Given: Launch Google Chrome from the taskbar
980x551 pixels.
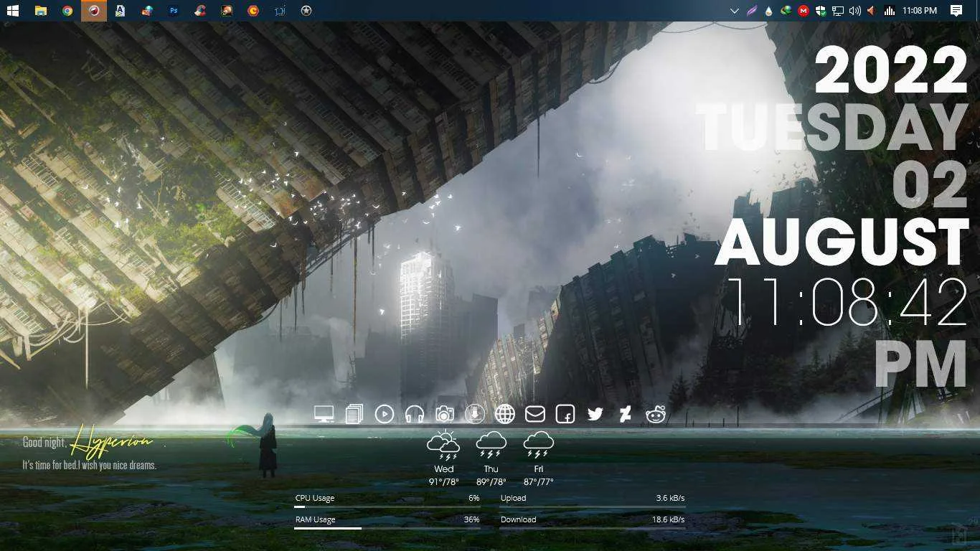Looking at the screenshot, I should coord(67,11).
